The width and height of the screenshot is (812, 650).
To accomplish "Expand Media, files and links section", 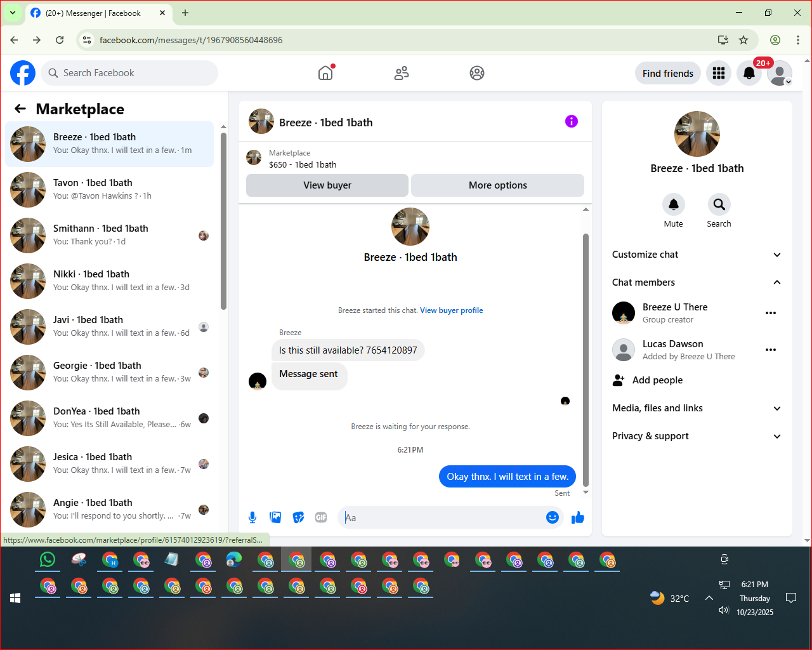I will tap(697, 408).
